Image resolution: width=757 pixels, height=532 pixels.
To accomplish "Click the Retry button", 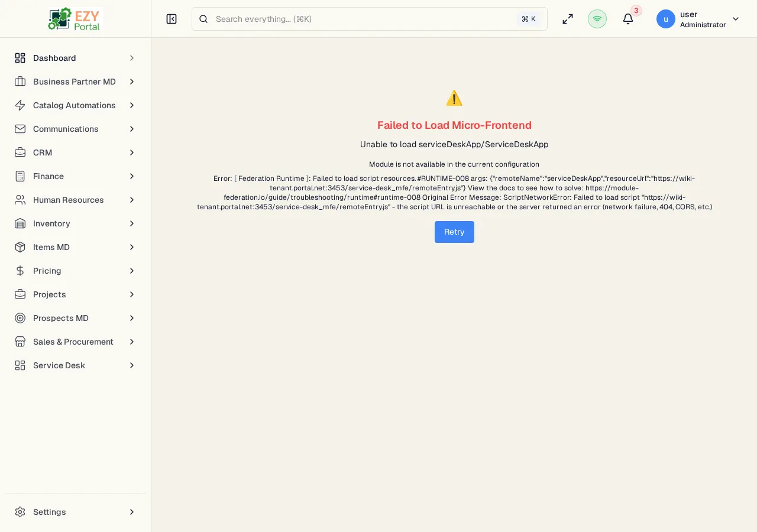I will [454, 232].
